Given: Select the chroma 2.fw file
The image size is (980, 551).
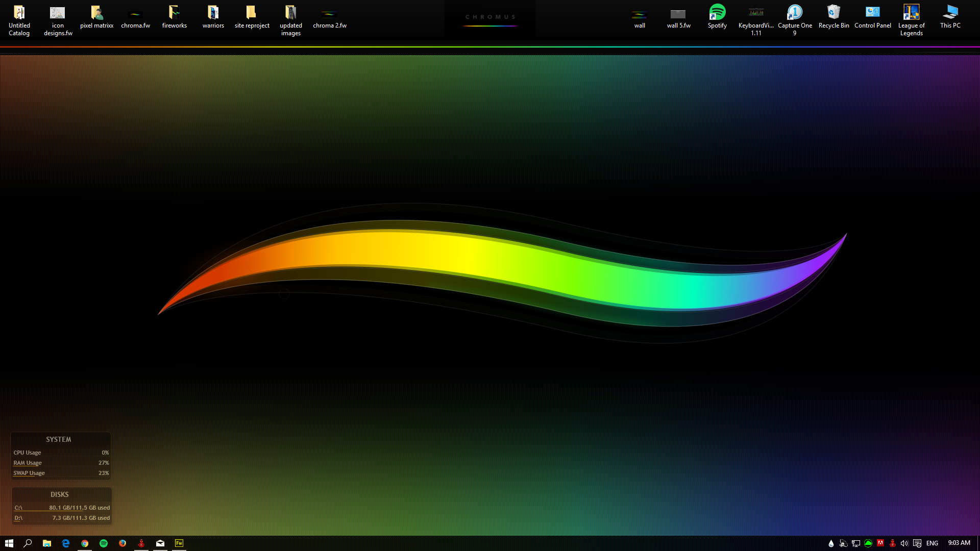Looking at the screenshot, I should click(329, 17).
